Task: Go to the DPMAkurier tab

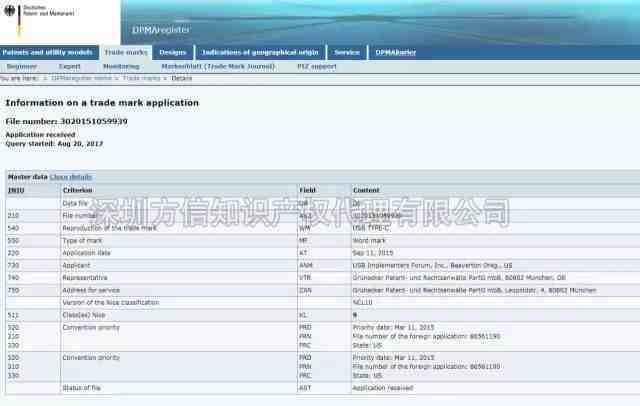Action: [x=396, y=52]
